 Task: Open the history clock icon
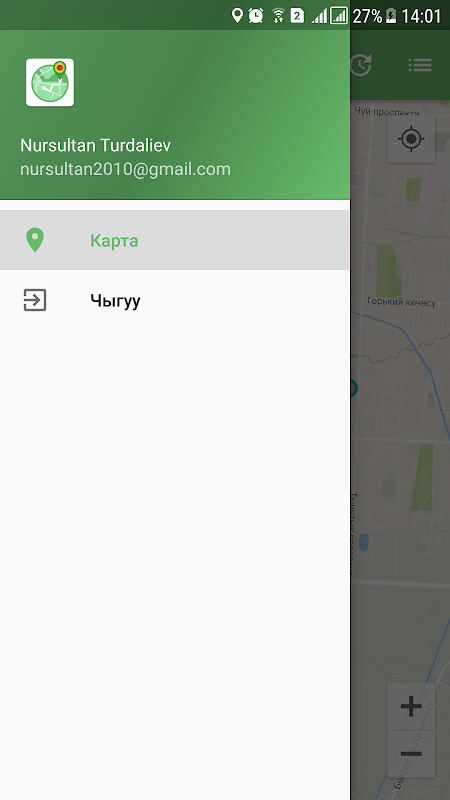[361, 65]
